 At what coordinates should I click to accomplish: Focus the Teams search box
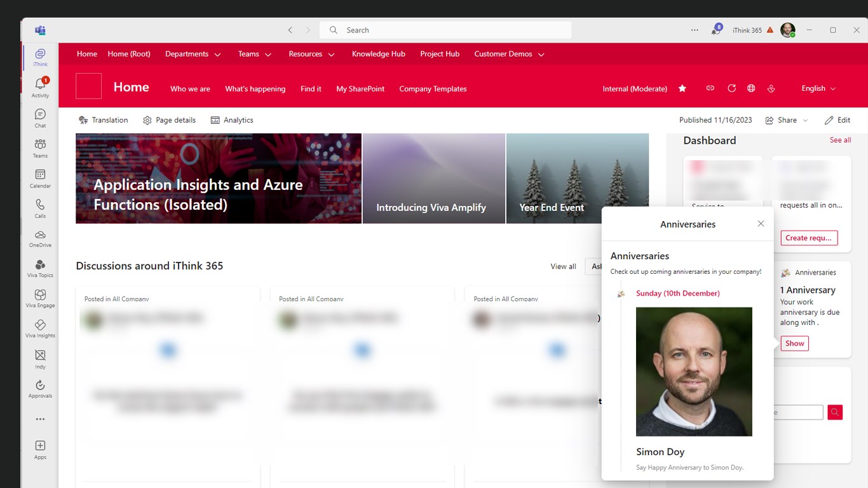click(445, 30)
